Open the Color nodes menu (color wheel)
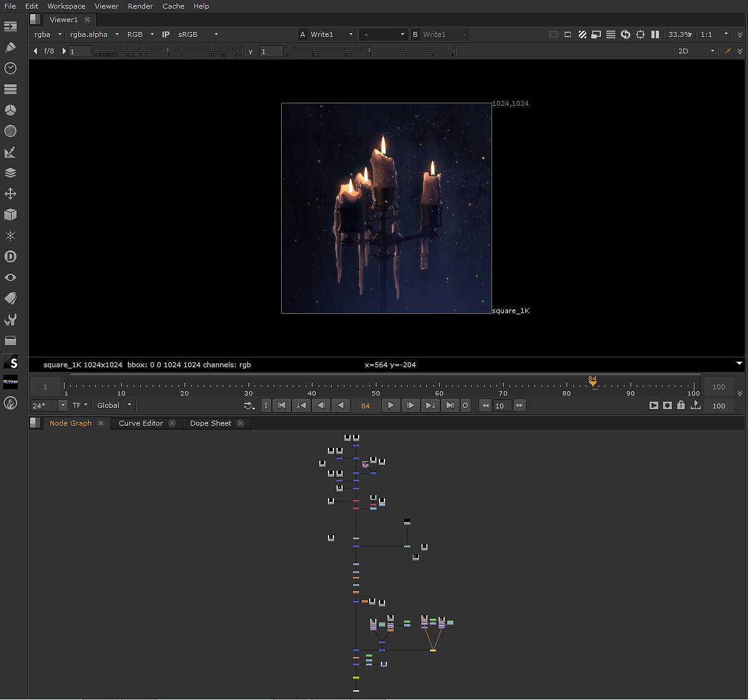748x700 pixels. pos(10,110)
